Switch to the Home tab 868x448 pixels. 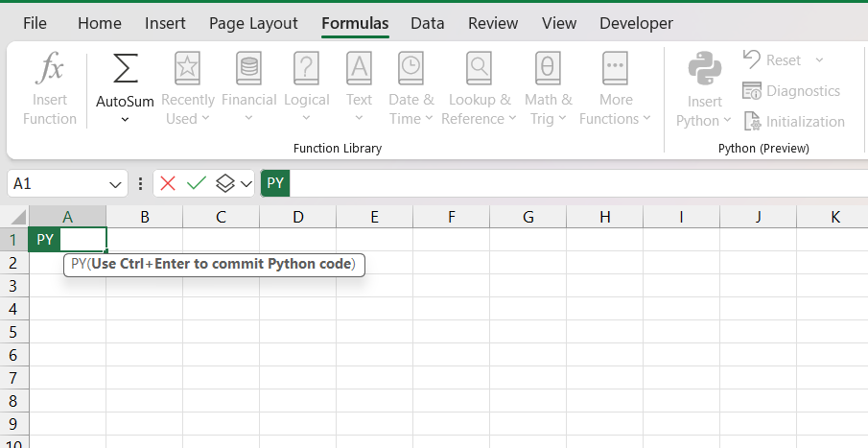[100, 23]
